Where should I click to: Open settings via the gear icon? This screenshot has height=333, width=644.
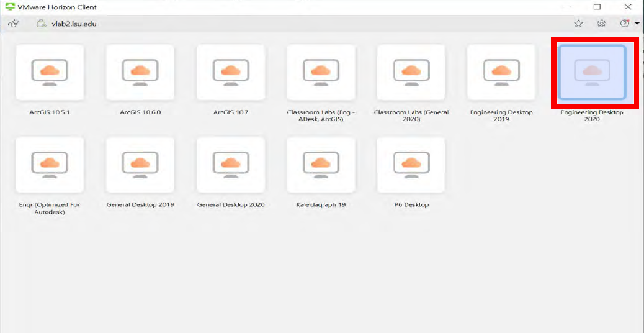pyautogui.click(x=601, y=24)
